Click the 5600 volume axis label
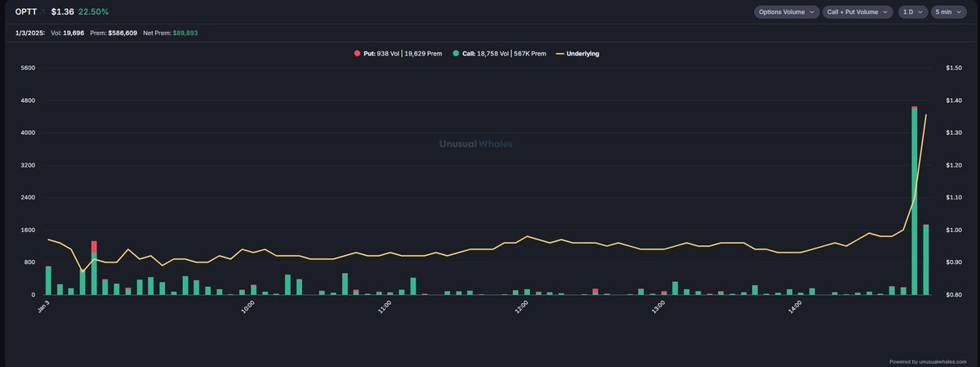This screenshot has height=367, width=980. point(27,68)
